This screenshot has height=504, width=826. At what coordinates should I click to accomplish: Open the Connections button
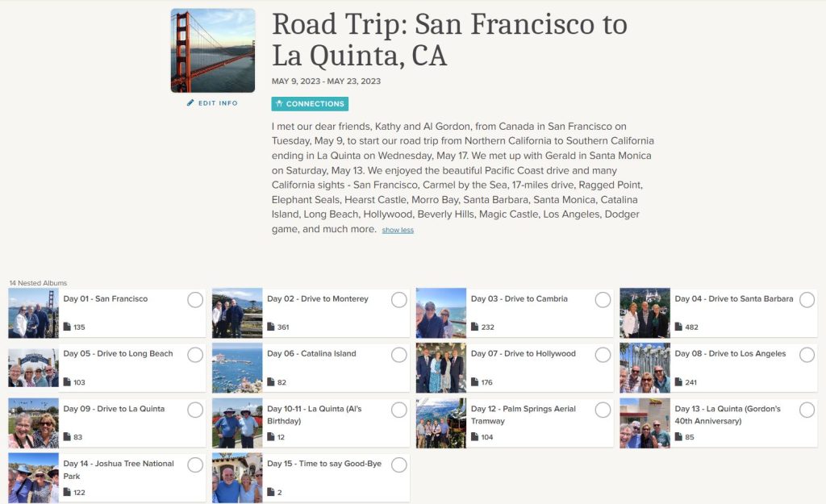tap(310, 104)
